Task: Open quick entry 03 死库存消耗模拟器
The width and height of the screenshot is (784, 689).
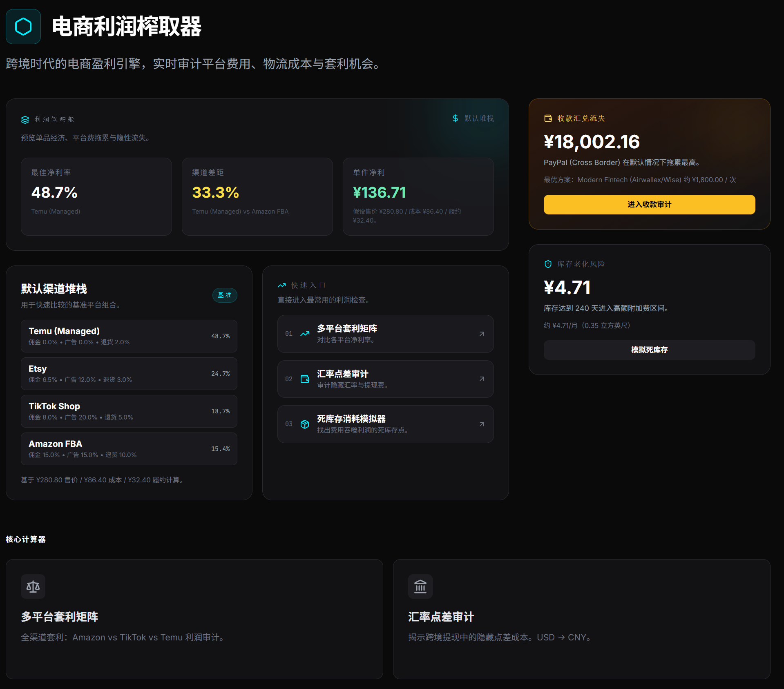Action: (386, 424)
